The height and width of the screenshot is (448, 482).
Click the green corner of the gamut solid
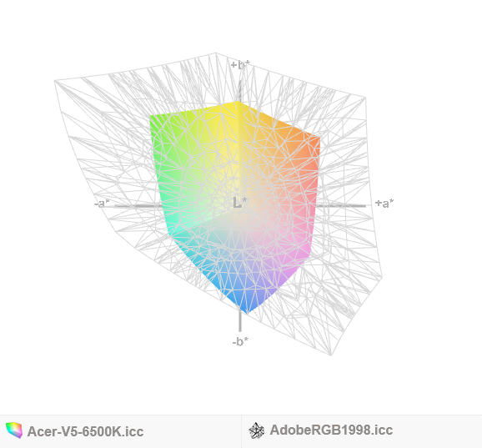[153, 118]
